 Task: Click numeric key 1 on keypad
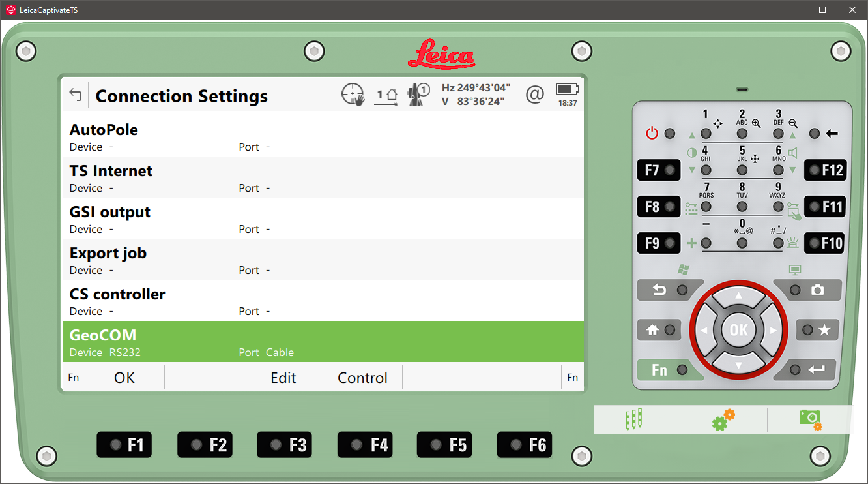(x=706, y=134)
